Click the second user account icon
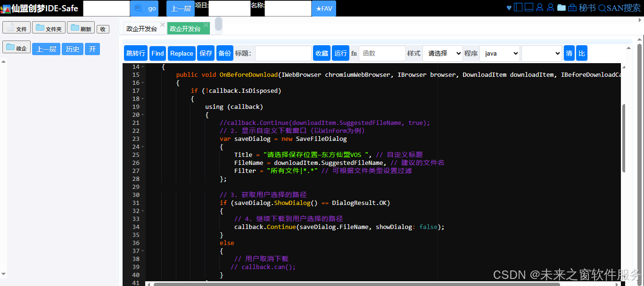 [x=550, y=8]
